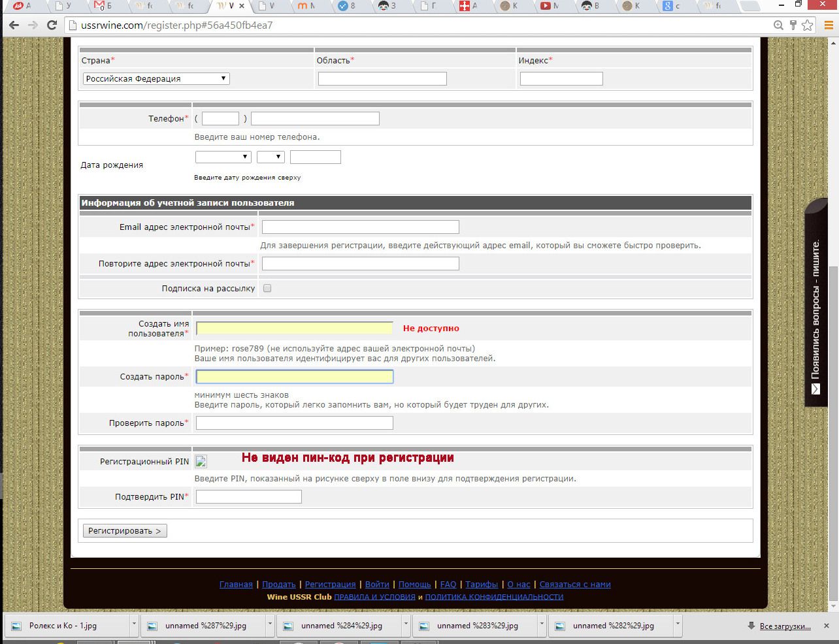Image resolution: width=839 pixels, height=644 pixels.
Task: Bookmark this page with star icon
Action: [x=808, y=25]
